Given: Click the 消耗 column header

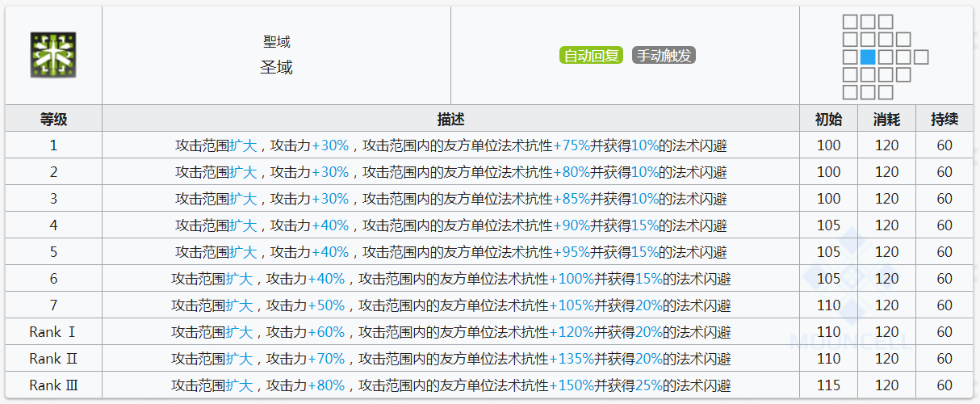Looking at the screenshot, I should 886,119.
